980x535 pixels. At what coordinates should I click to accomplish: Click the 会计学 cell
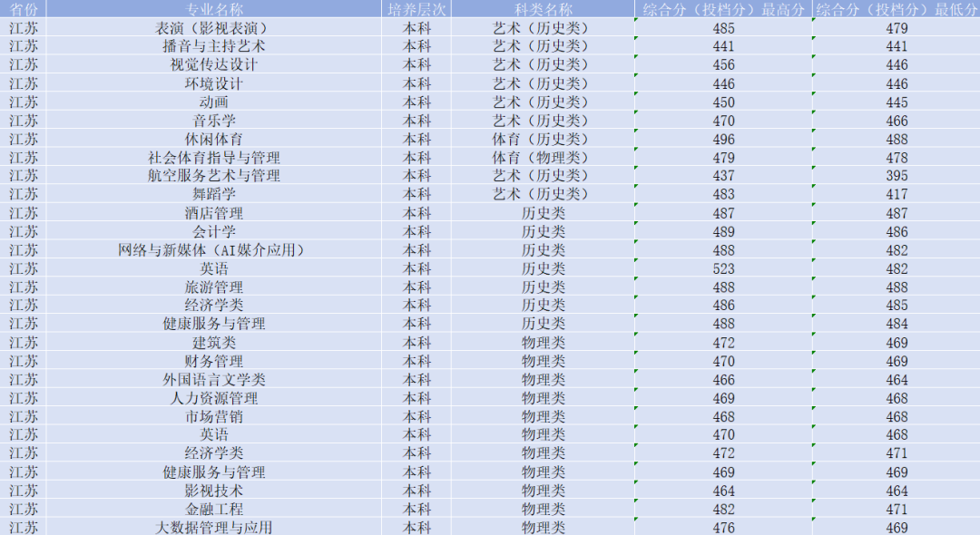point(214,231)
